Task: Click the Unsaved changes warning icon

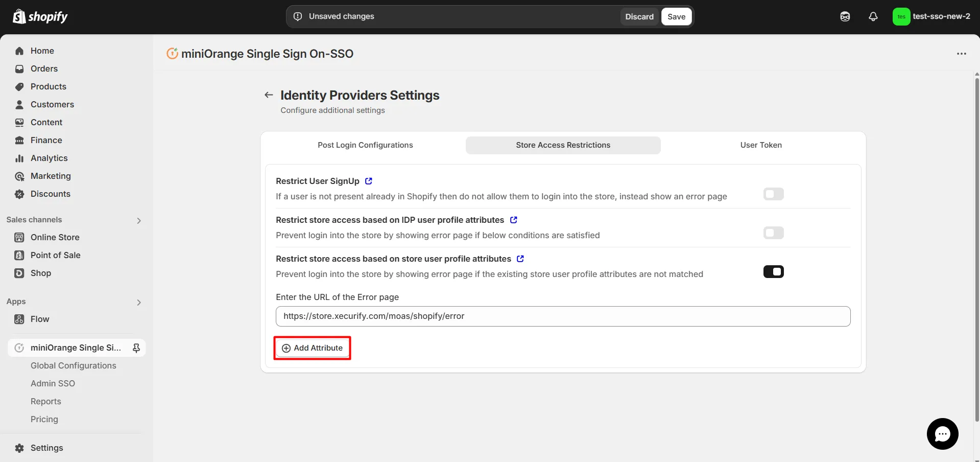Action: point(298,16)
